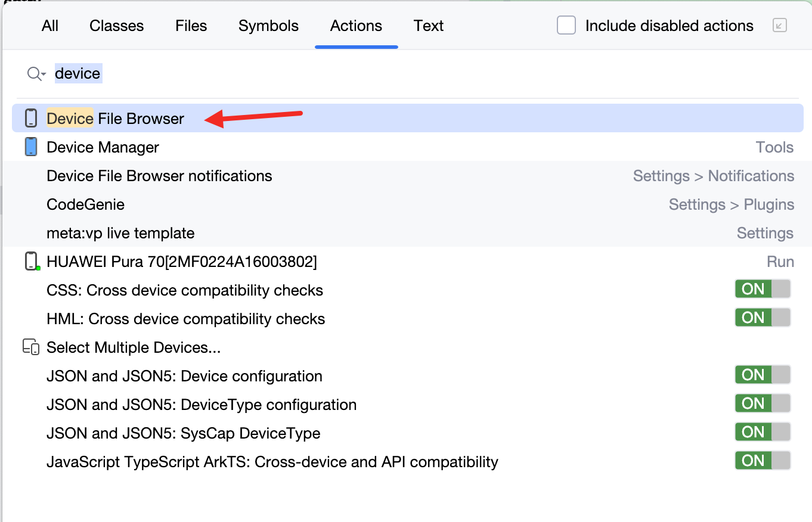Screen dimensions: 812x522
Task: Click the Select Multiple Devices icon
Action: [x=31, y=347]
